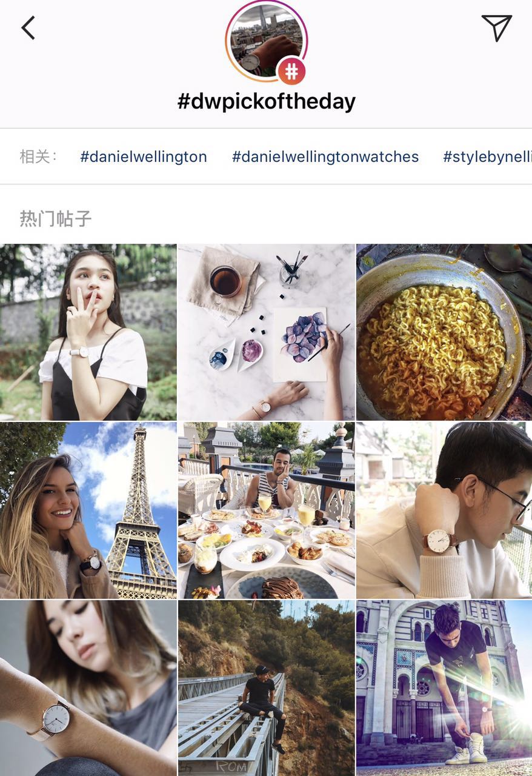Open photo of girl in white off-shoulder top

(x=88, y=332)
